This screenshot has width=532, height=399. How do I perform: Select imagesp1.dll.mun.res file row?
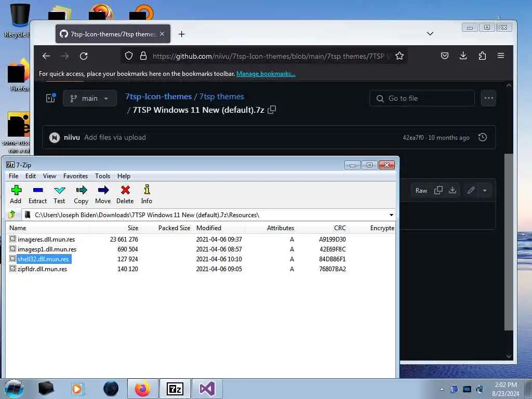200,249
